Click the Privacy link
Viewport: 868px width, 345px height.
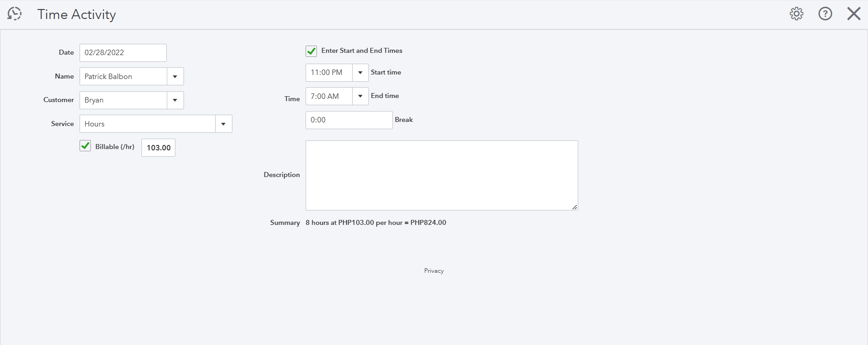[434, 271]
